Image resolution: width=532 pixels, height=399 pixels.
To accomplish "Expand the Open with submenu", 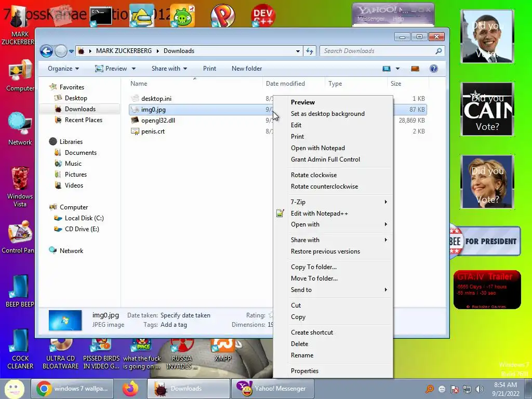I will [333, 224].
